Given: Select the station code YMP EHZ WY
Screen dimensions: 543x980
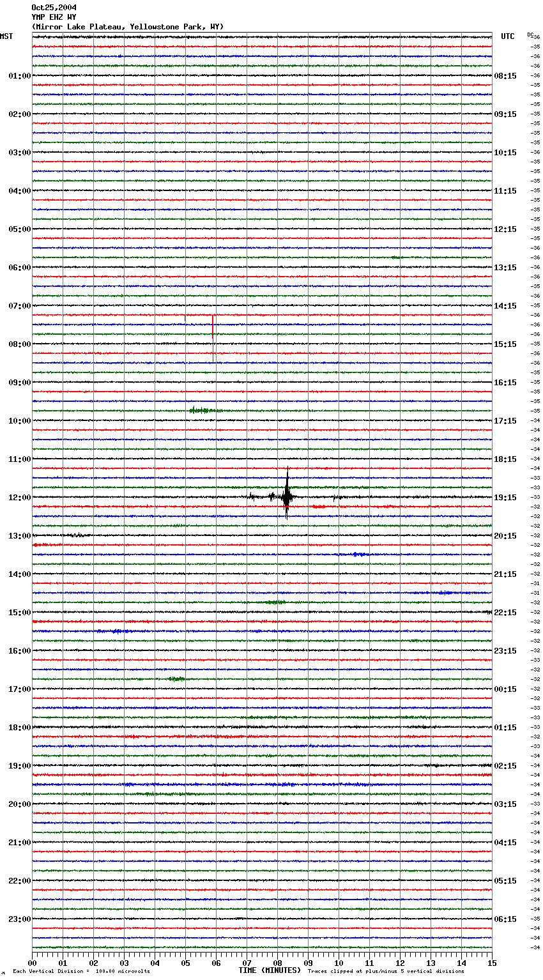Looking at the screenshot, I should point(54,17).
